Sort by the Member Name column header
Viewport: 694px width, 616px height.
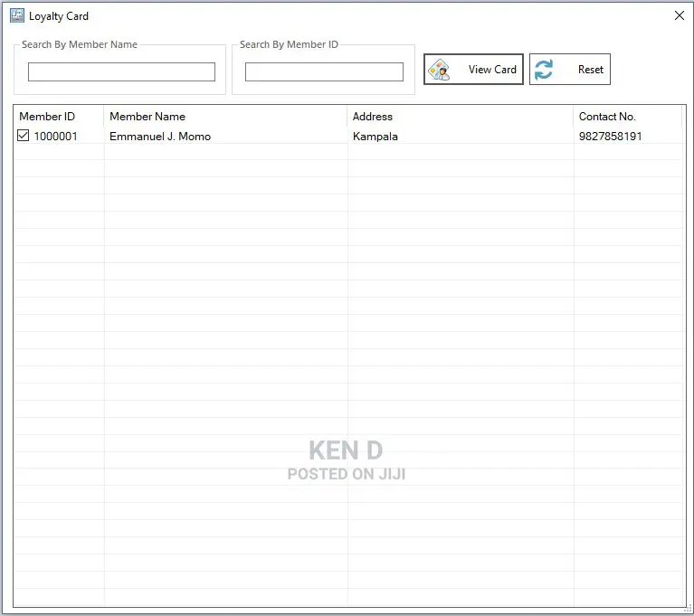tap(225, 117)
